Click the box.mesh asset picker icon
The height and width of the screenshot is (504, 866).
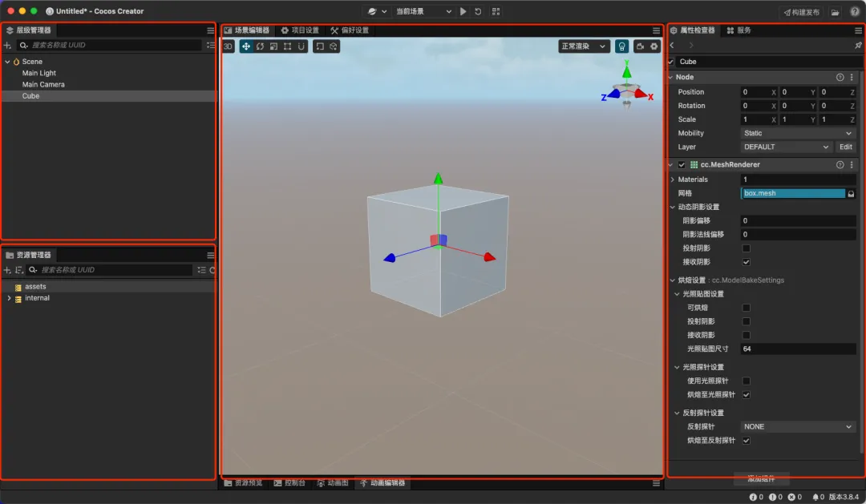tap(851, 193)
